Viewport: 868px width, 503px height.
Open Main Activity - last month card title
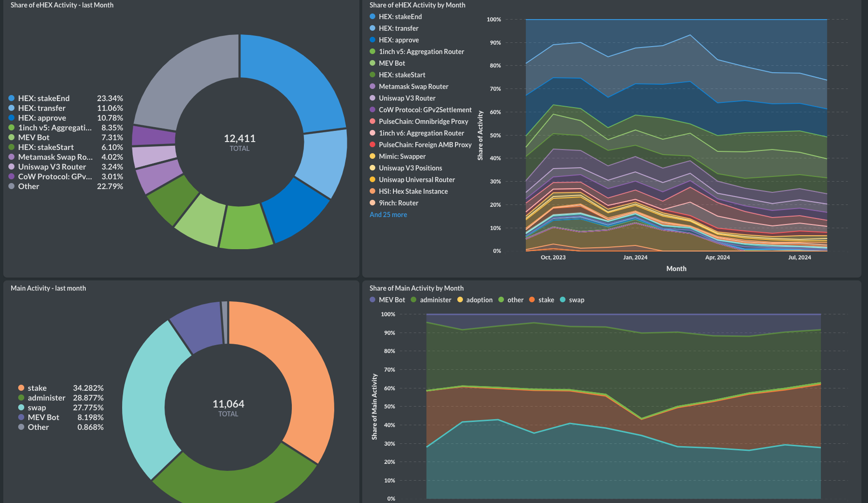point(48,288)
